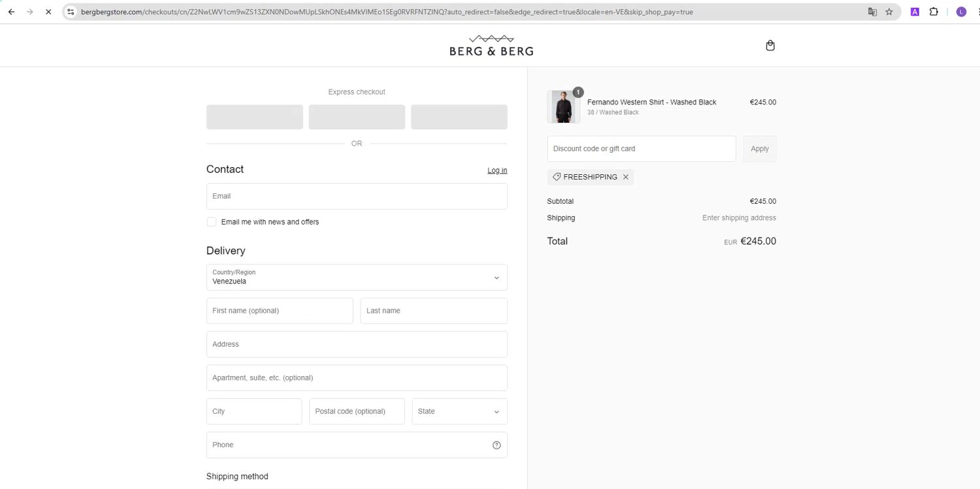
Task: Focus the First name field
Action: (280, 311)
